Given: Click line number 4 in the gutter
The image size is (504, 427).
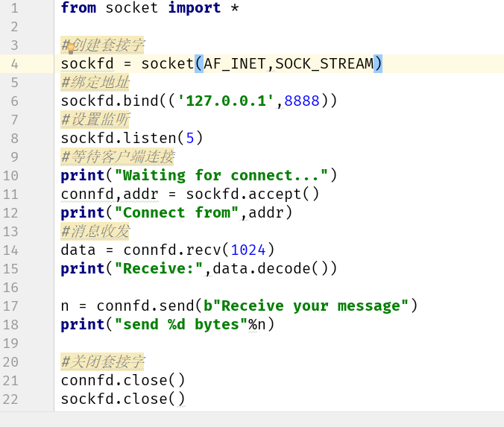Looking at the screenshot, I should click(14, 64).
